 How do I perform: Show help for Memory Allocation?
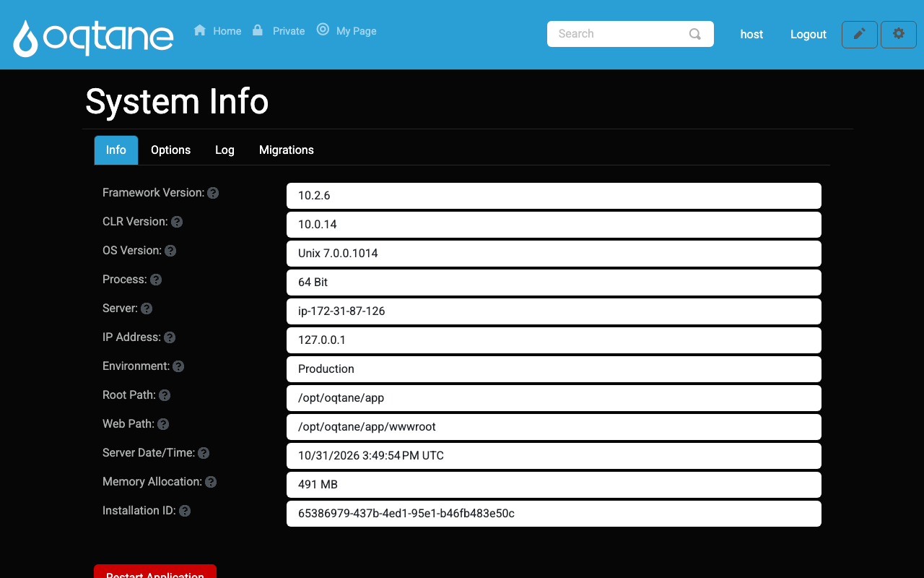(211, 482)
